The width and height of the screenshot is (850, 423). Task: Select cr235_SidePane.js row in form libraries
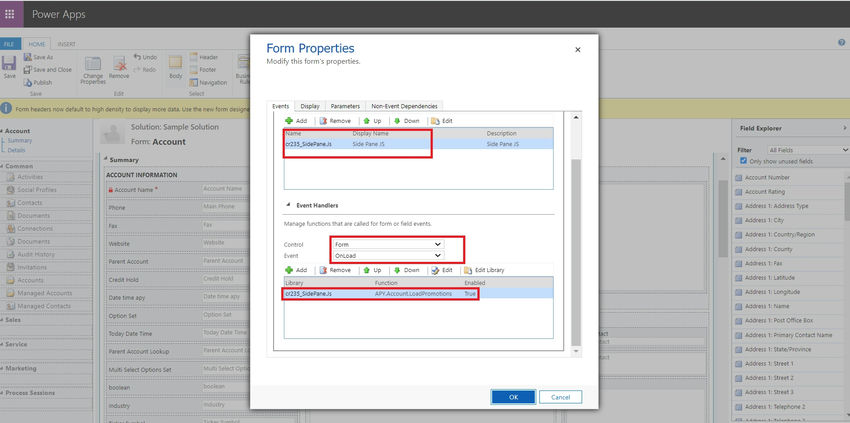(418, 144)
